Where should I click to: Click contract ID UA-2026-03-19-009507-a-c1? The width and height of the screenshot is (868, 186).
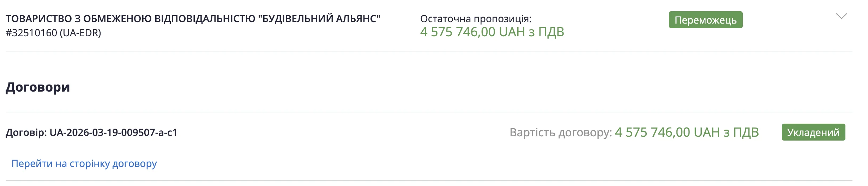[x=113, y=132]
